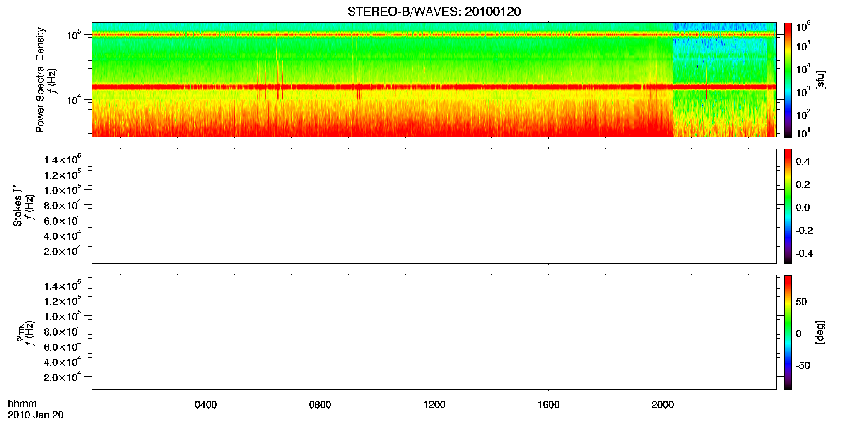Viewport: 868px width, 447px height.
Task: Click the Stokes V color bar
Action: [788, 206]
